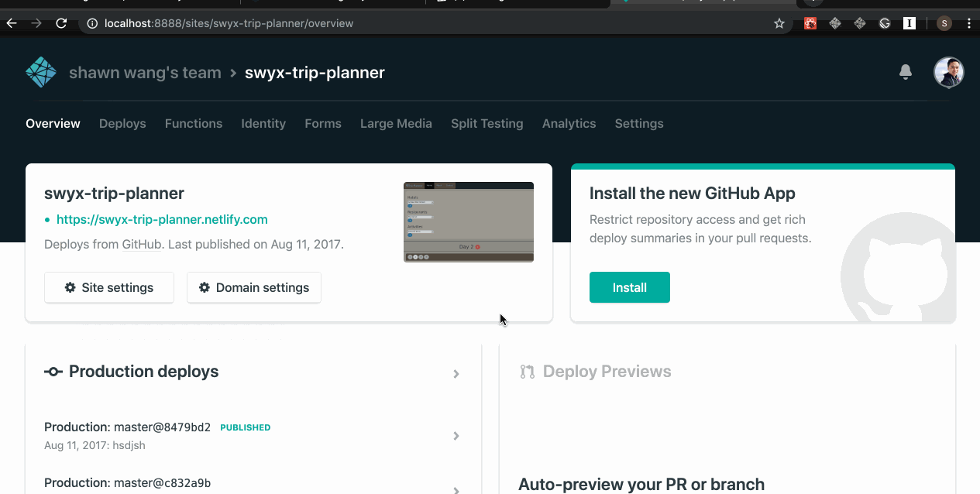The height and width of the screenshot is (494, 980).
Task: Open Chrome profile 'S' avatar
Action: click(x=944, y=23)
